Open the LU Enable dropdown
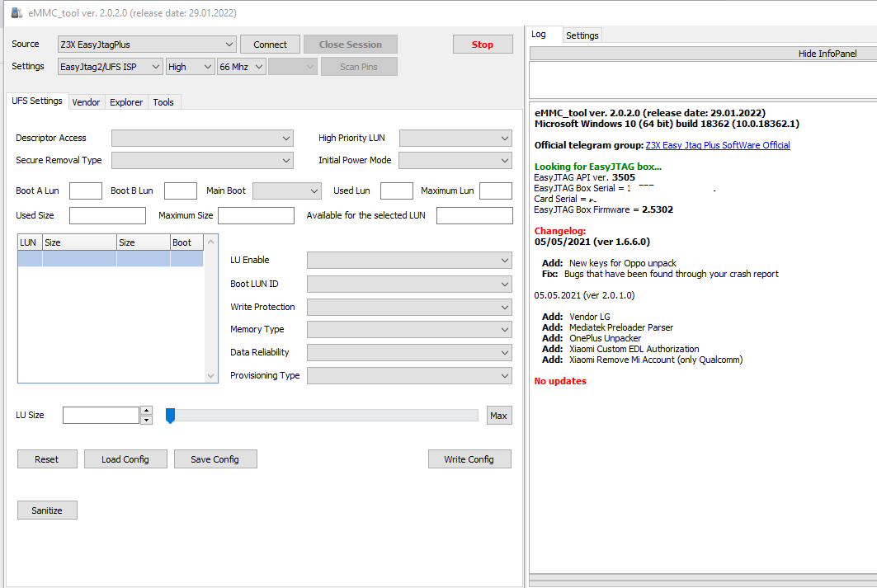This screenshot has width=877, height=588. pos(409,261)
